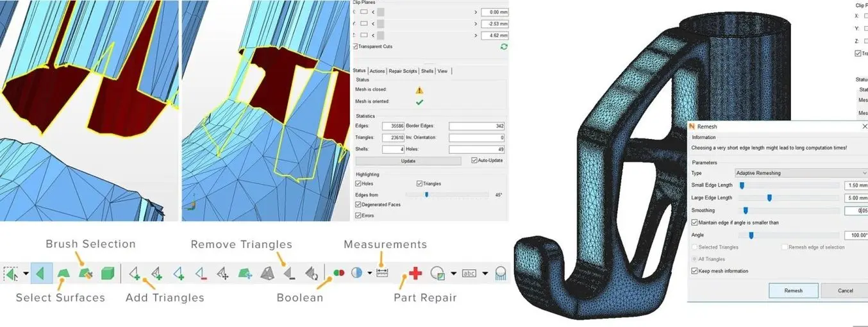Uncheck Degenerated Faces highlighting
The width and height of the screenshot is (868, 327).
[x=356, y=205]
